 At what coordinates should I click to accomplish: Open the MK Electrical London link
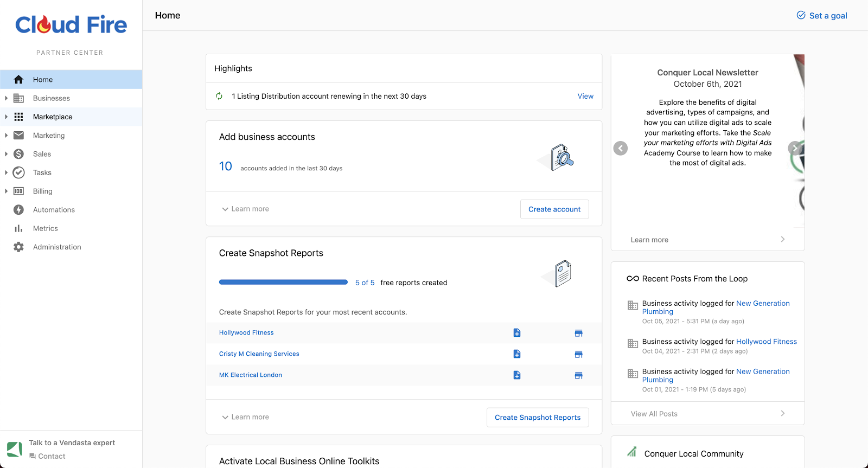[x=251, y=375]
